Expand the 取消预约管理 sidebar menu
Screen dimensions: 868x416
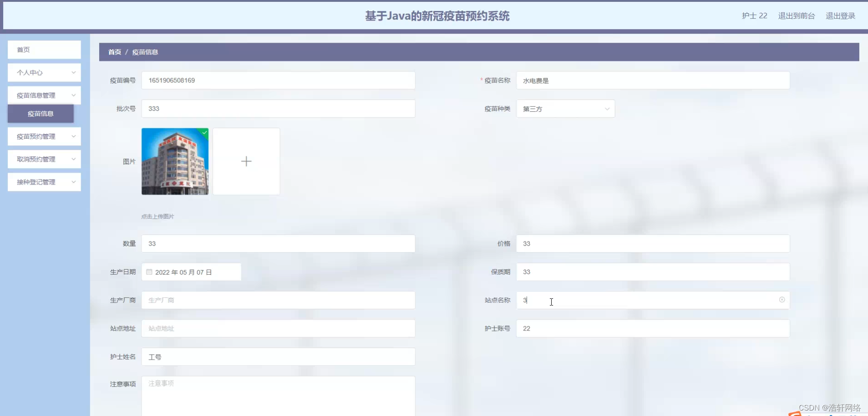[44, 159]
